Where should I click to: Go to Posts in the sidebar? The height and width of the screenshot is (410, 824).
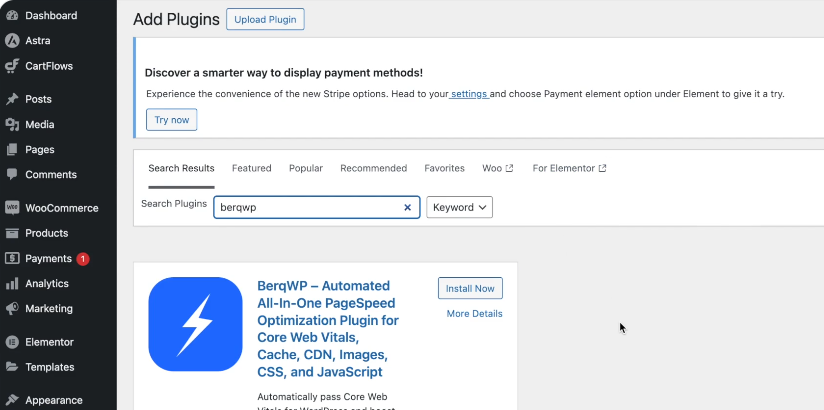(x=38, y=99)
